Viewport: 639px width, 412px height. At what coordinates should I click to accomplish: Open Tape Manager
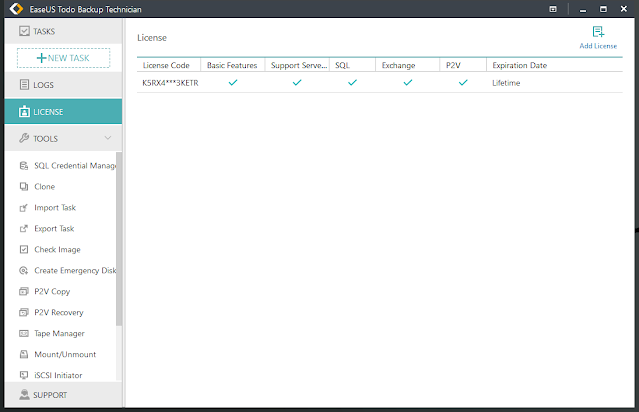tap(59, 333)
